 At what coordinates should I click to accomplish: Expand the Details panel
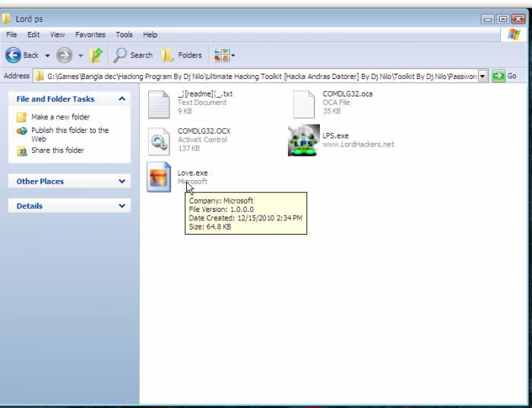pos(122,206)
